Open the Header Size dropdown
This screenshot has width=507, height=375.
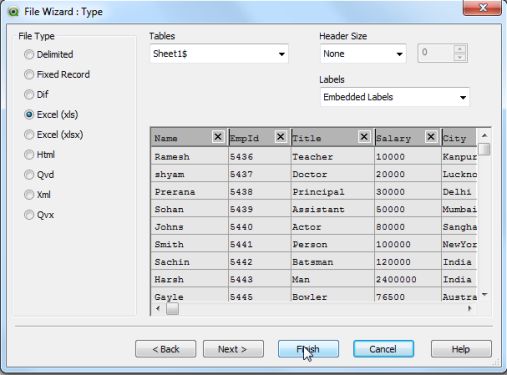coord(363,54)
